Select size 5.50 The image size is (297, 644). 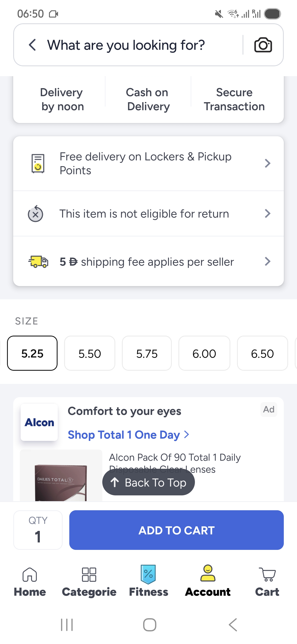90,353
